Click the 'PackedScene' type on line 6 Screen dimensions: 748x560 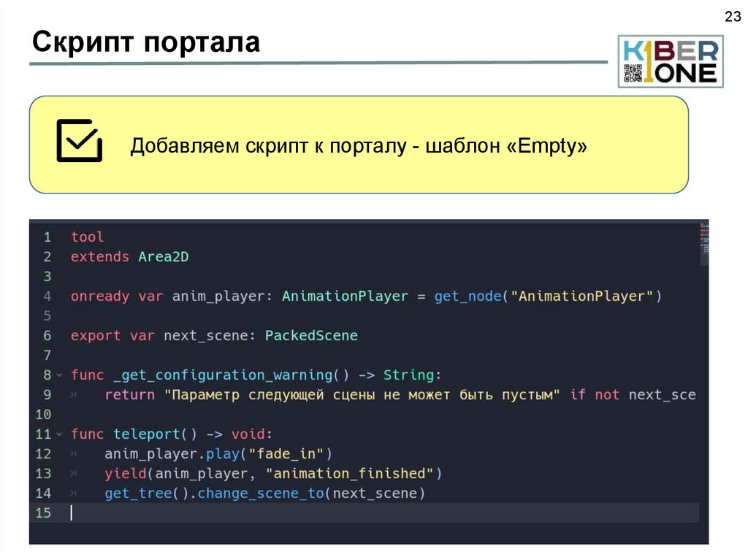click(x=311, y=336)
